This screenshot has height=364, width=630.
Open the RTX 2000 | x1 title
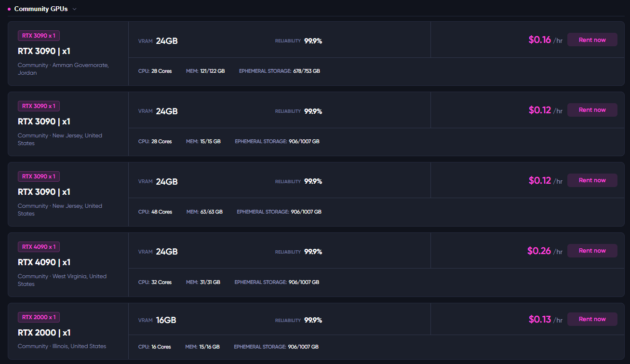(x=44, y=333)
